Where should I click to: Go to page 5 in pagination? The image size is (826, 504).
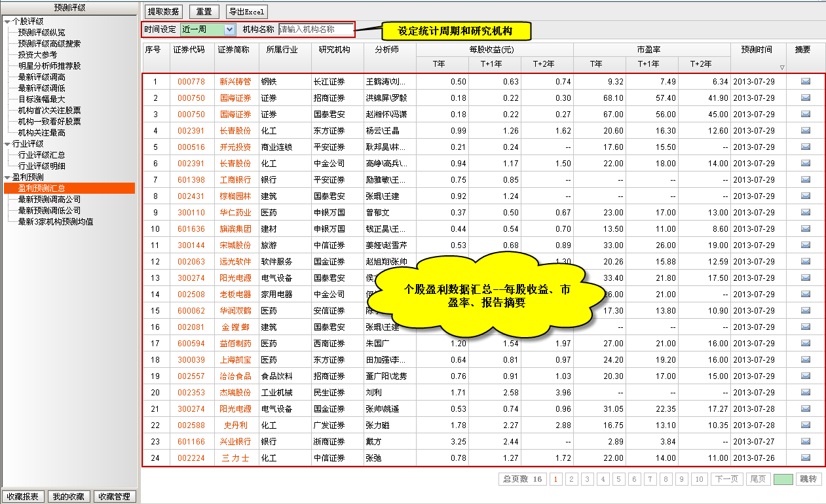pyautogui.click(x=618, y=480)
